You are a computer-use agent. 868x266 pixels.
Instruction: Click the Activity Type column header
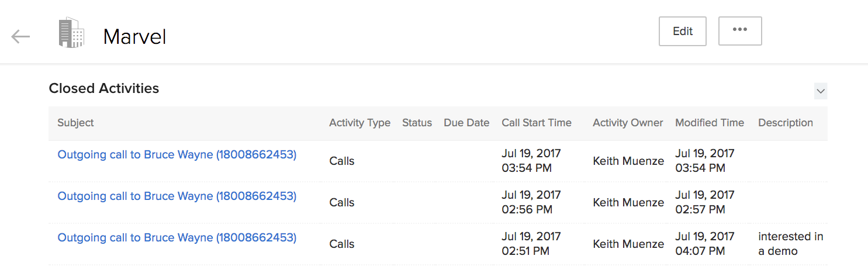click(359, 123)
